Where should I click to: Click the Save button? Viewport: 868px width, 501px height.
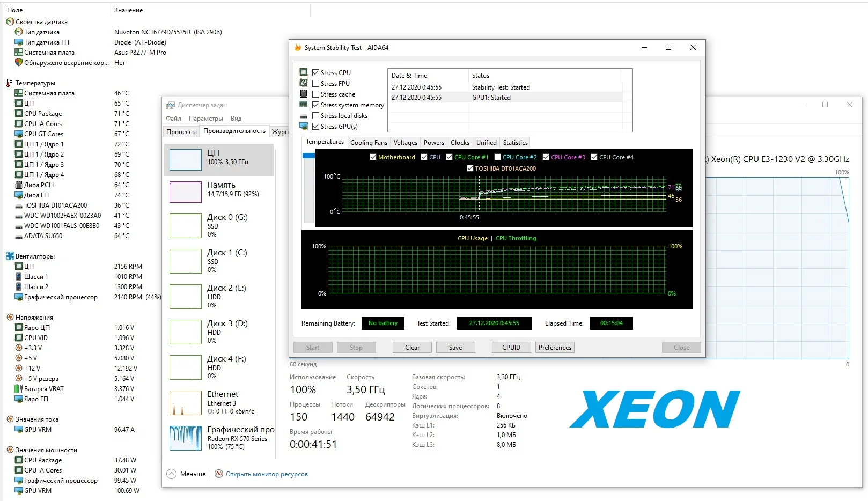(x=455, y=348)
